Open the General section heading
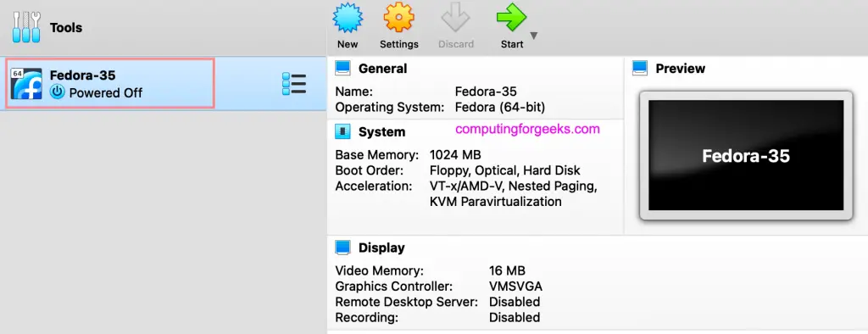Screen dimensions: 868x334 click(x=382, y=69)
